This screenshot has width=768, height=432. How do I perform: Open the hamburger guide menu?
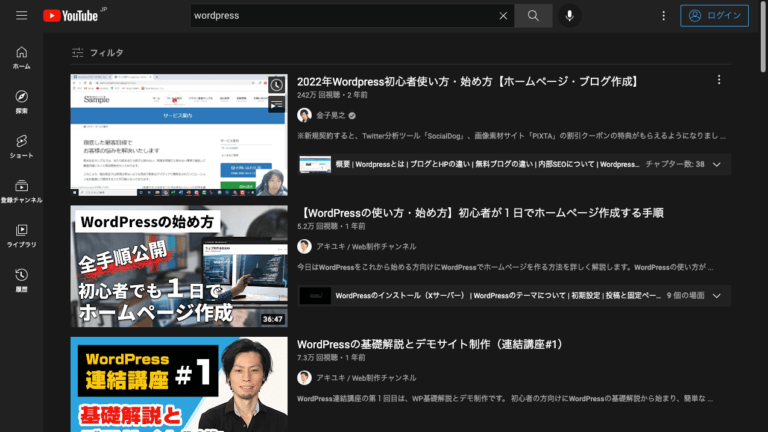pos(21,16)
